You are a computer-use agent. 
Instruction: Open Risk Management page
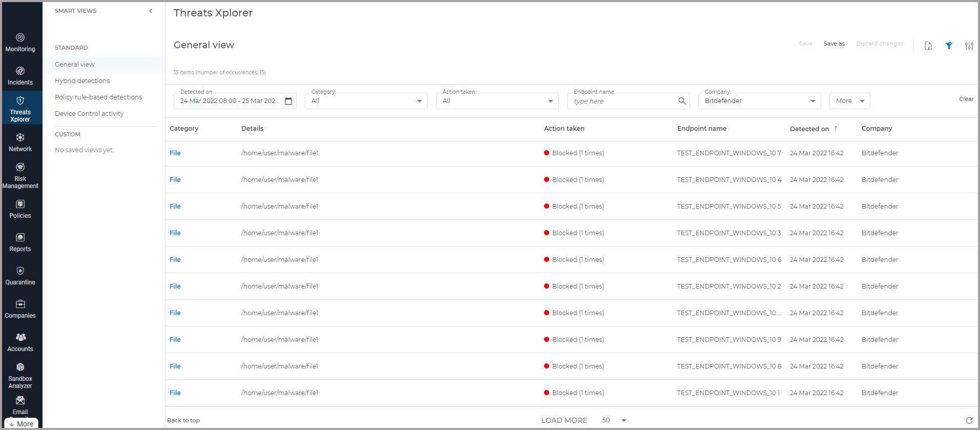point(20,176)
